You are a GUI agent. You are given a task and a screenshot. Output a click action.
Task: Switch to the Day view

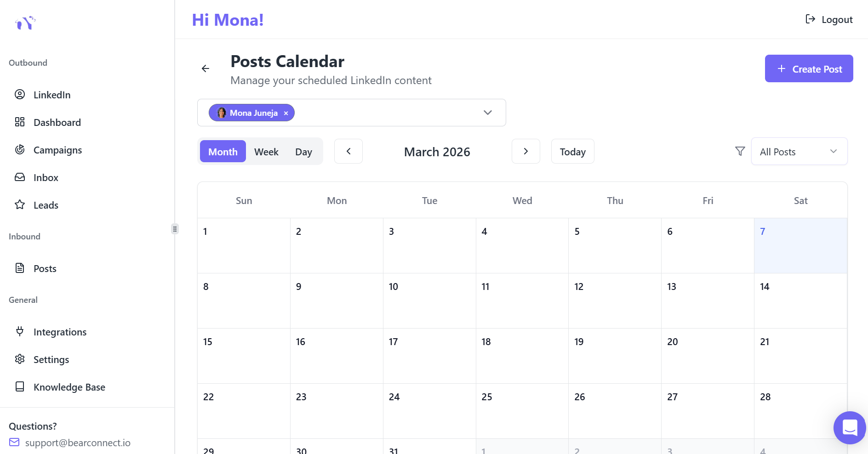coord(303,152)
